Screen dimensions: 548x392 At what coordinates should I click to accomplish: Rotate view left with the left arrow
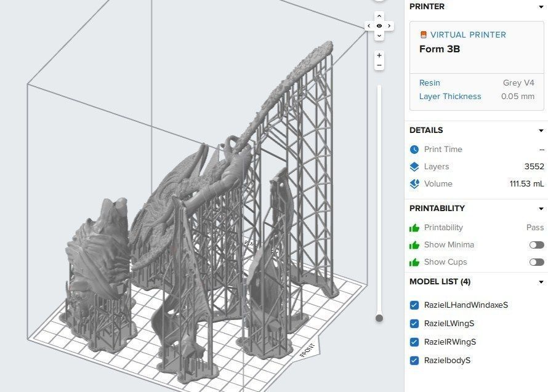[x=369, y=26]
